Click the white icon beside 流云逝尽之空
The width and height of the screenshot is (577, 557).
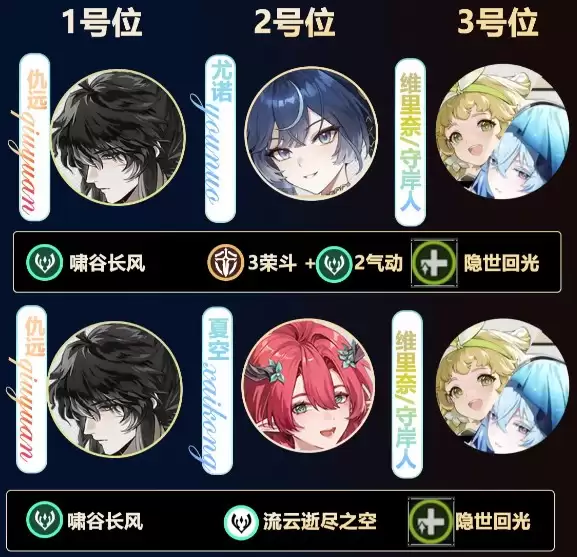tap(241, 522)
